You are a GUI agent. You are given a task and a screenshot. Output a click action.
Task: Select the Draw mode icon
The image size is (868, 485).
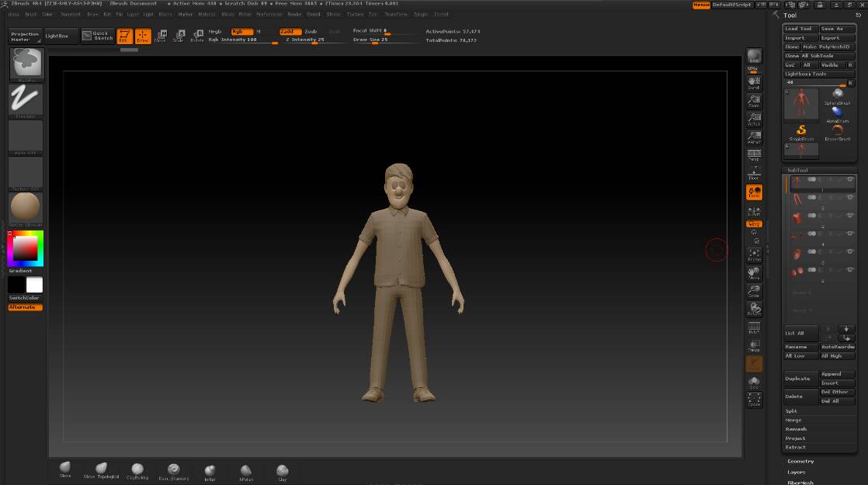(143, 36)
